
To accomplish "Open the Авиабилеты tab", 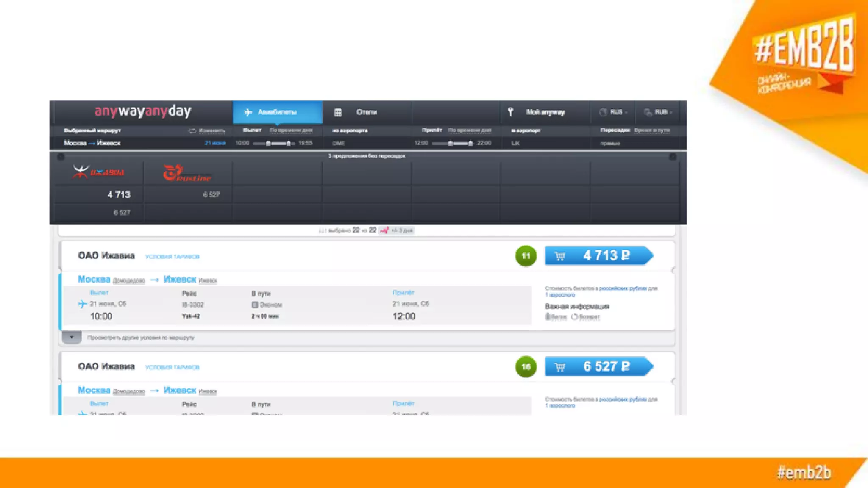I will [277, 112].
